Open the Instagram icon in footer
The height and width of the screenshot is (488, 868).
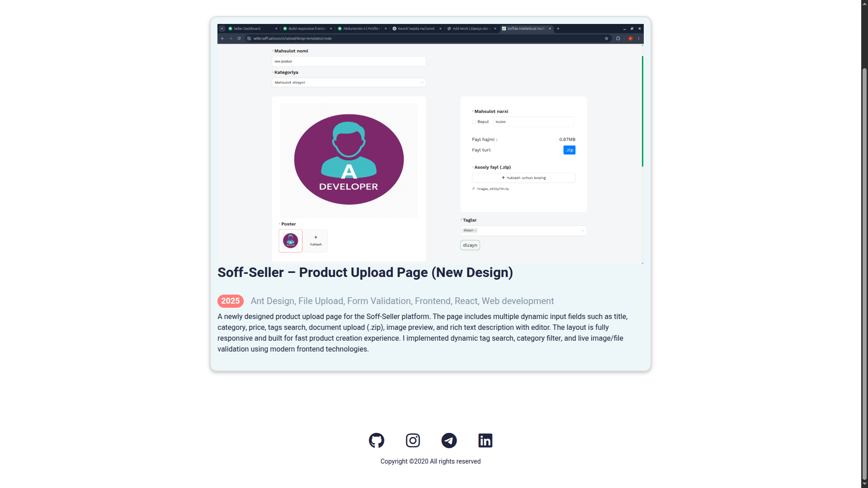coord(413,440)
